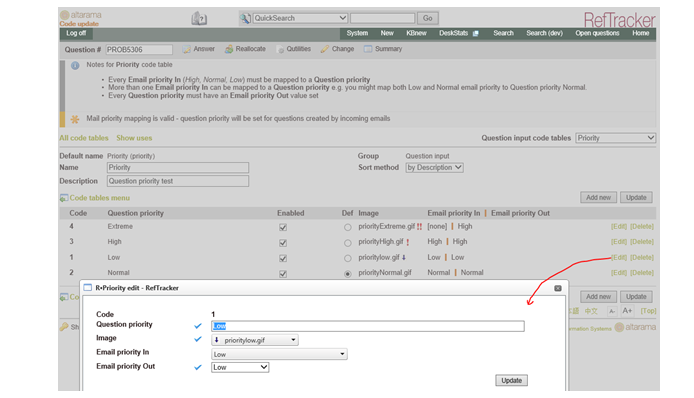694x398 pixels.
Task: Open the System menu
Action: [x=357, y=33]
